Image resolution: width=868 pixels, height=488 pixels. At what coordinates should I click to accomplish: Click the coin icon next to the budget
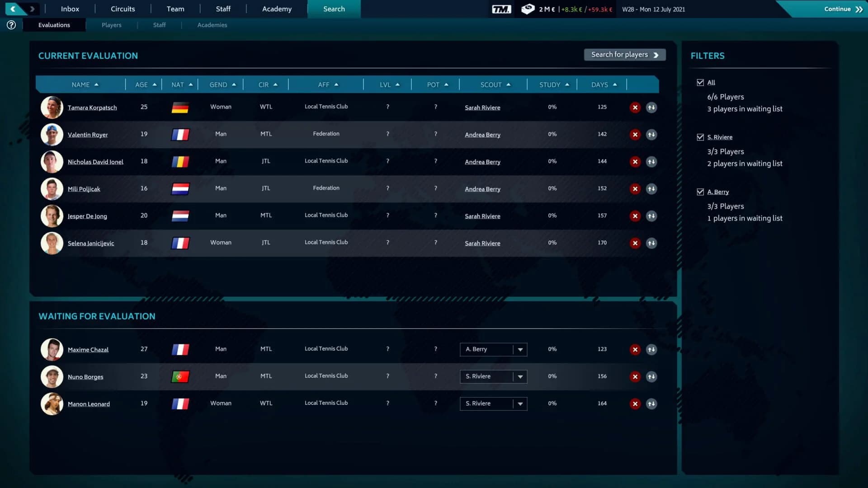(528, 8)
